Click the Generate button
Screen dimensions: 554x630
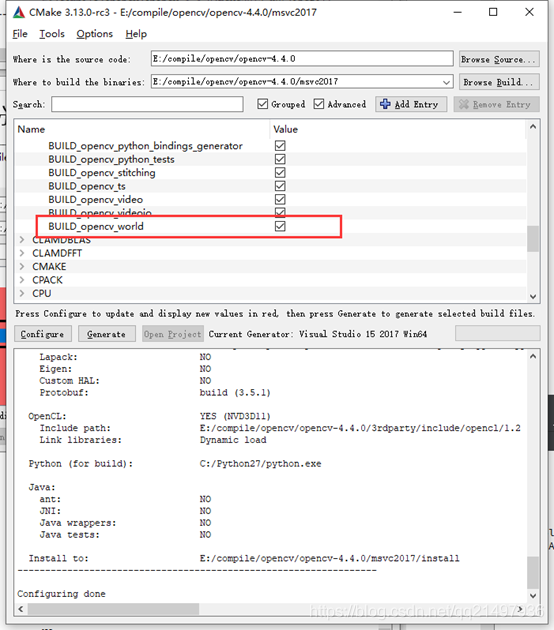coord(106,334)
